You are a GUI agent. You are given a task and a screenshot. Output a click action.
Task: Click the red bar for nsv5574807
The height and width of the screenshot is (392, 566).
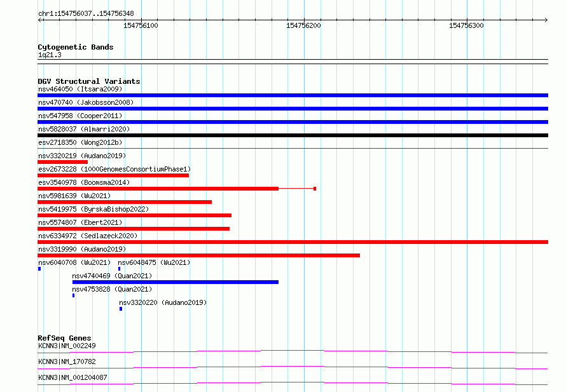point(134,229)
